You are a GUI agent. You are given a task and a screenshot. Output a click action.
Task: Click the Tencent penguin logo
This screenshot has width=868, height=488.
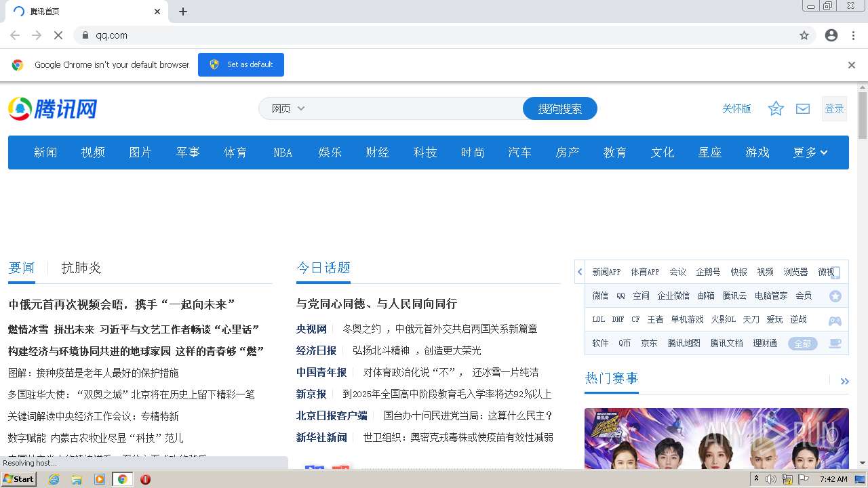coord(52,108)
